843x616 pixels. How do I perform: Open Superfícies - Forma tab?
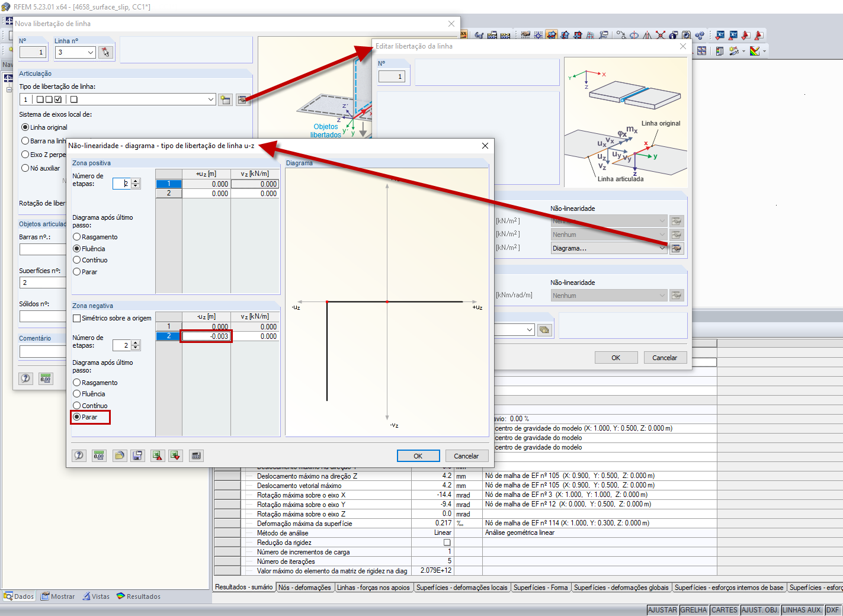[540, 588]
